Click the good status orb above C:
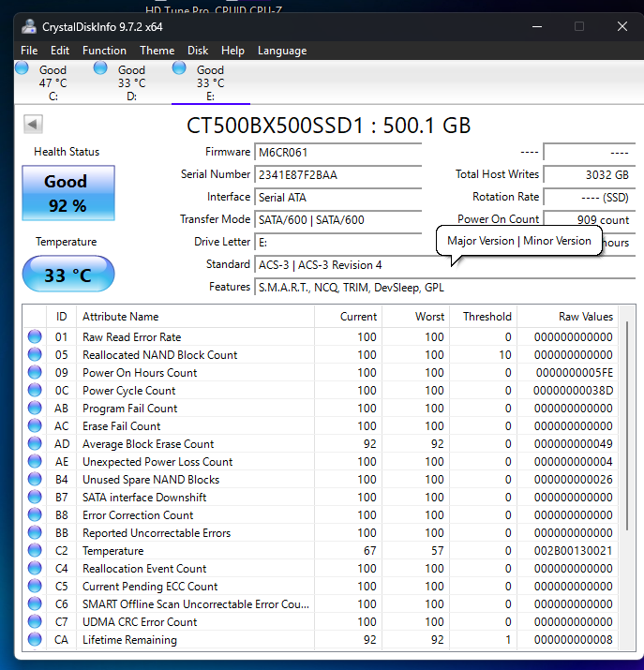644x670 pixels. pyautogui.click(x=22, y=68)
